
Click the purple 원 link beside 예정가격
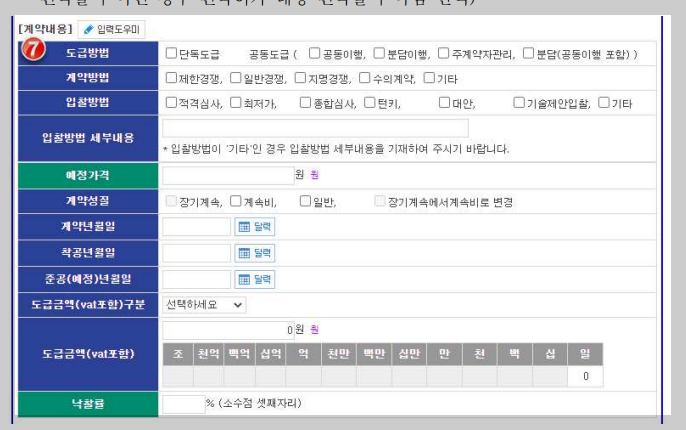click(x=315, y=175)
